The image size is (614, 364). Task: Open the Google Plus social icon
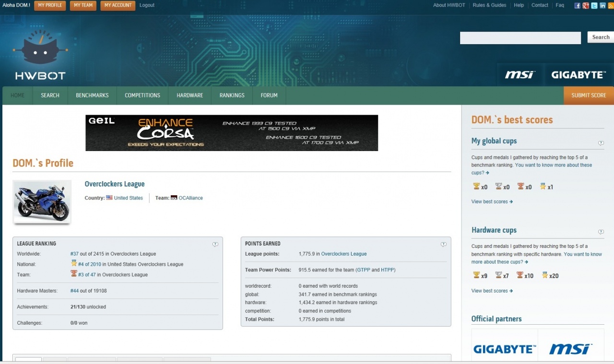click(x=586, y=6)
